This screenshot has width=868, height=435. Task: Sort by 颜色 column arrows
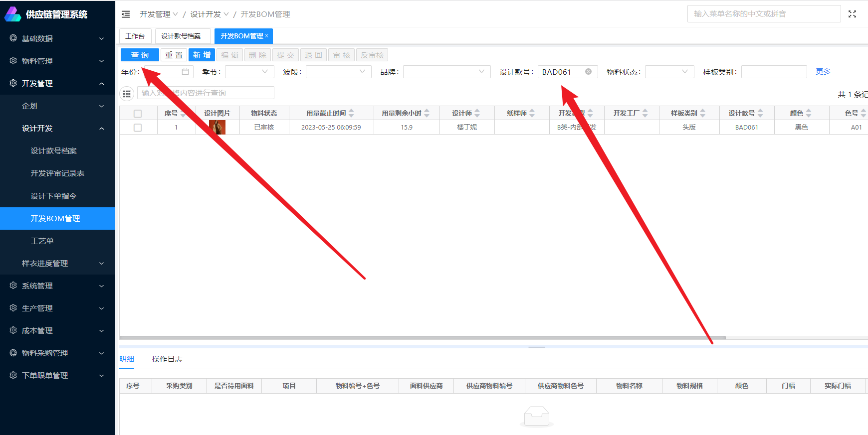[x=809, y=113]
